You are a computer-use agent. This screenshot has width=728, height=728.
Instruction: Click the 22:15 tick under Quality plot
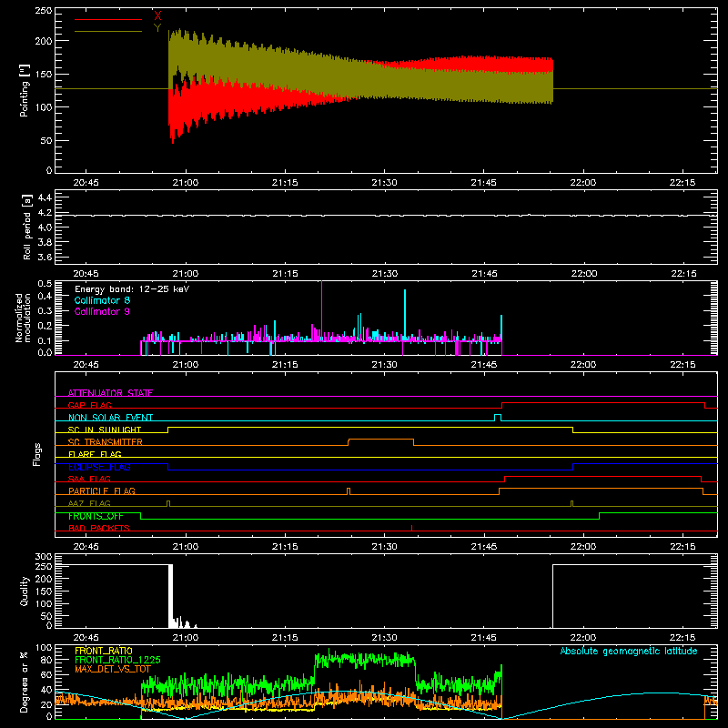click(x=682, y=638)
